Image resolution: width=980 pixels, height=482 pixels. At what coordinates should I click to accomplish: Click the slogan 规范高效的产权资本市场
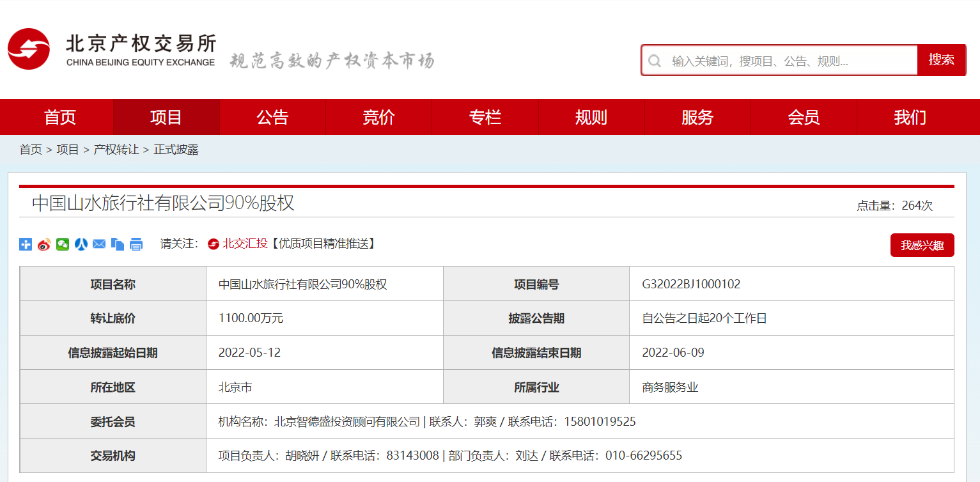click(332, 61)
